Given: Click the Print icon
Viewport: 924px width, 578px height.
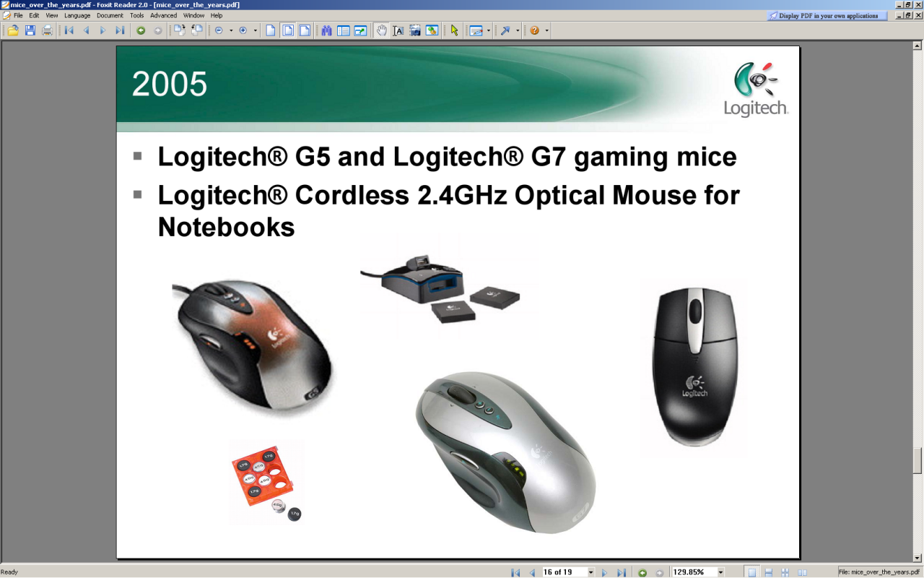Looking at the screenshot, I should tap(48, 30).
